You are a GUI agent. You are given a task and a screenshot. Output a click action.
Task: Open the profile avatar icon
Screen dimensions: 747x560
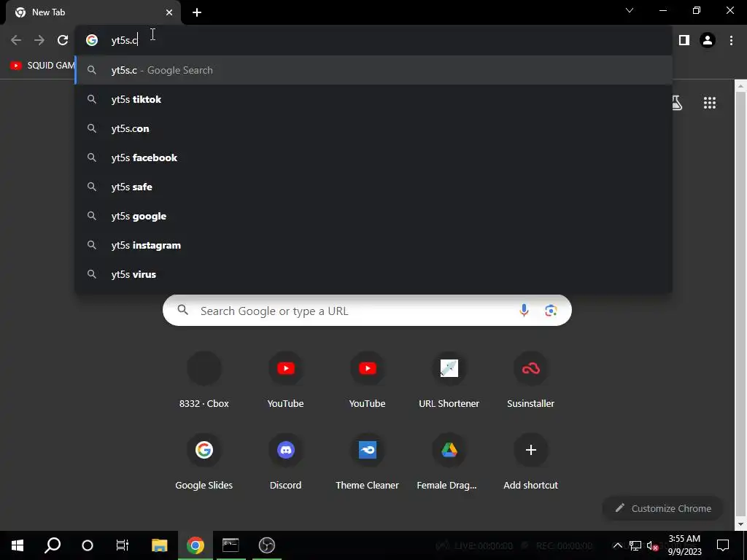pyautogui.click(x=708, y=40)
